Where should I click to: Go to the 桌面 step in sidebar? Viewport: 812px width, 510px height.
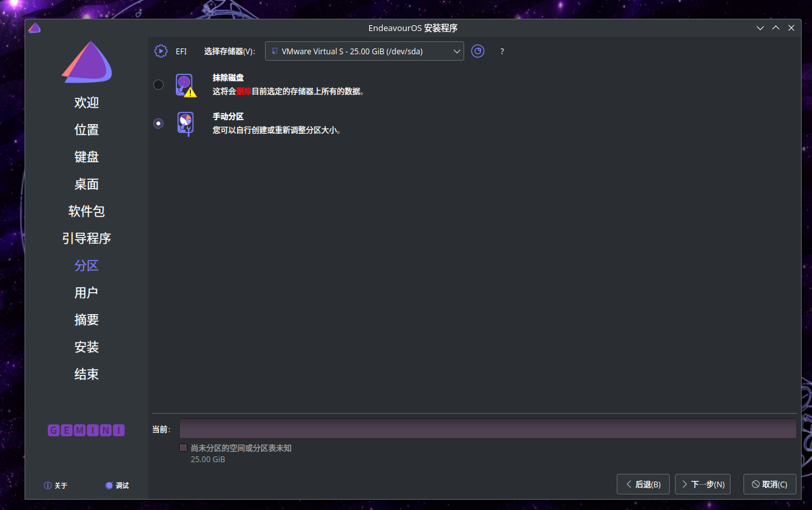(87, 184)
